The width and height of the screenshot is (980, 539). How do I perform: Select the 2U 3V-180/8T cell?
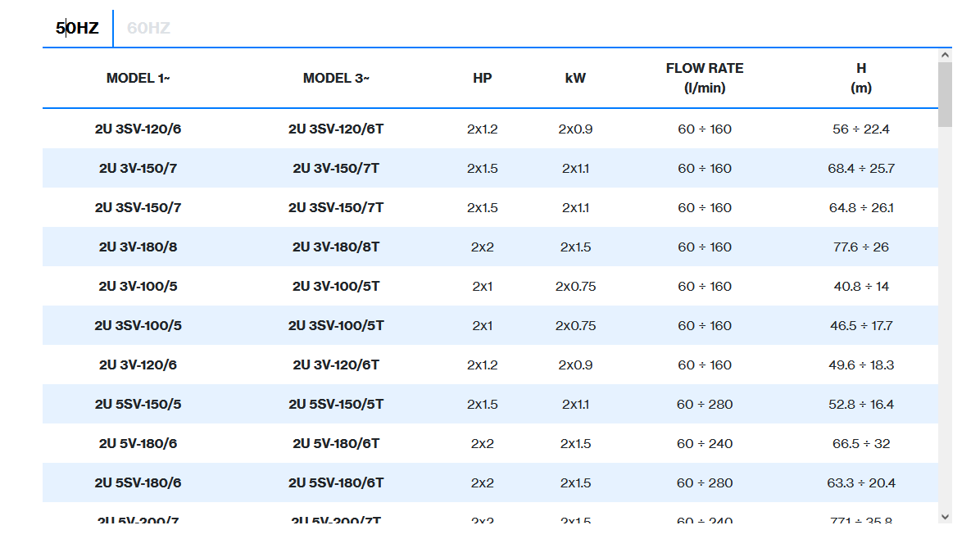(x=336, y=247)
